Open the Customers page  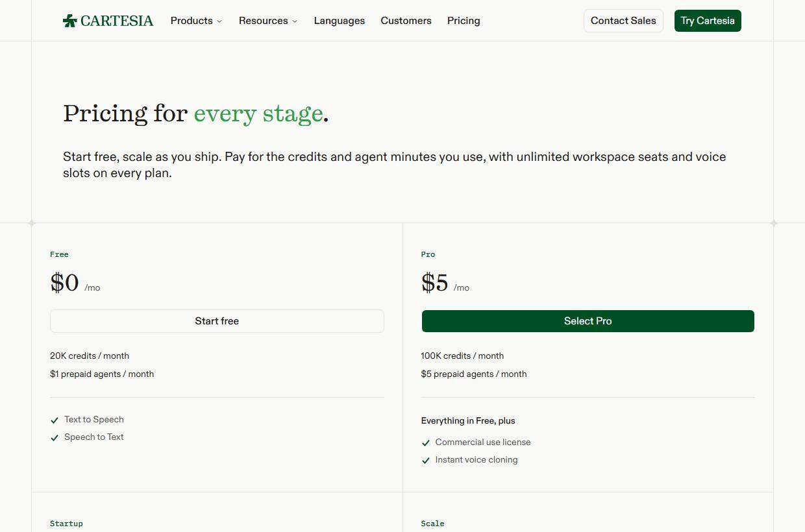click(x=406, y=21)
